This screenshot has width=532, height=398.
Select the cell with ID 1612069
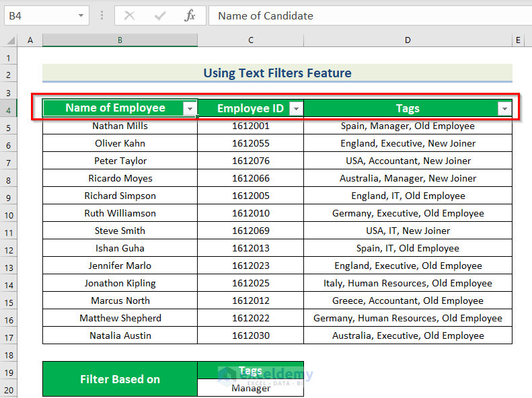tap(250, 231)
